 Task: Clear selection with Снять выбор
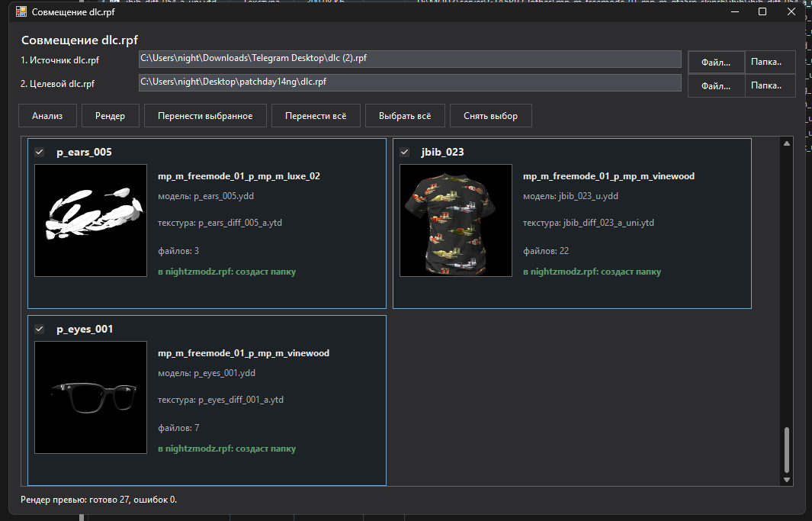pos(490,115)
